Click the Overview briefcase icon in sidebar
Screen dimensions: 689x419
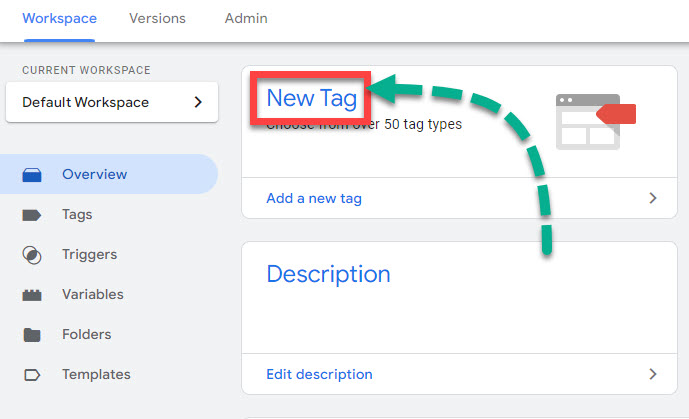(x=31, y=175)
